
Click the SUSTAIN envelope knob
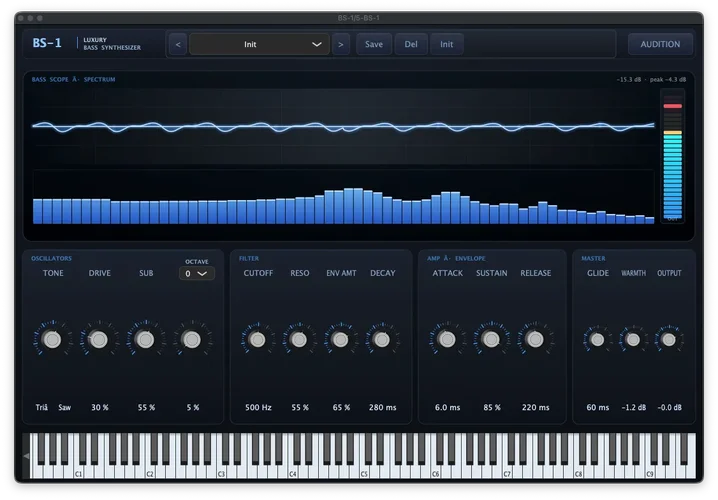(491, 339)
